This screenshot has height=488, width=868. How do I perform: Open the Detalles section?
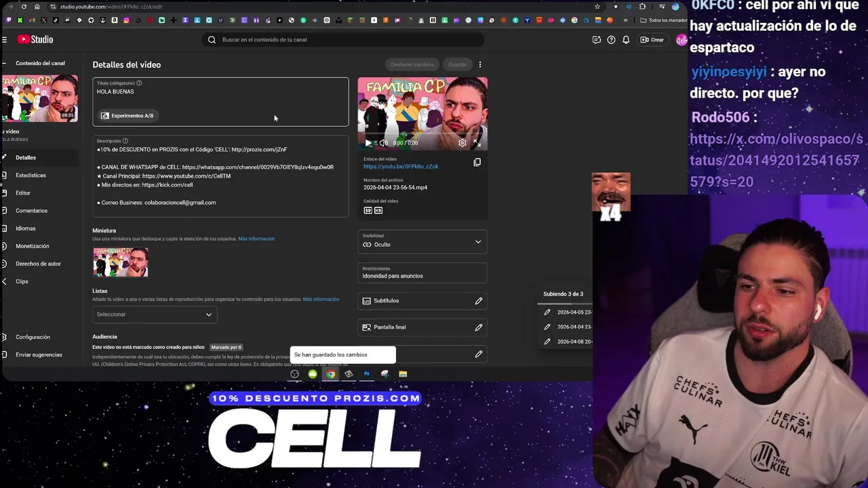point(39,157)
